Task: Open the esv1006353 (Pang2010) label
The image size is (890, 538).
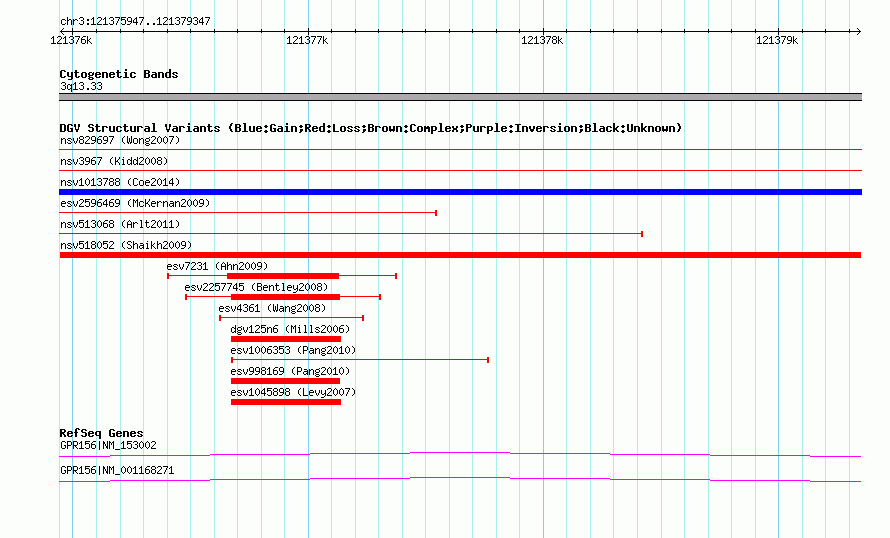Action: point(293,350)
